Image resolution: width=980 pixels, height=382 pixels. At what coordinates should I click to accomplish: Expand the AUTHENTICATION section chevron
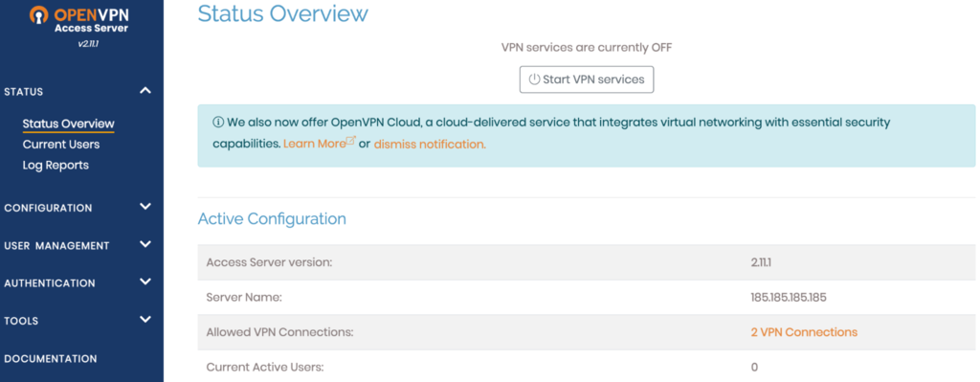[145, 282]
